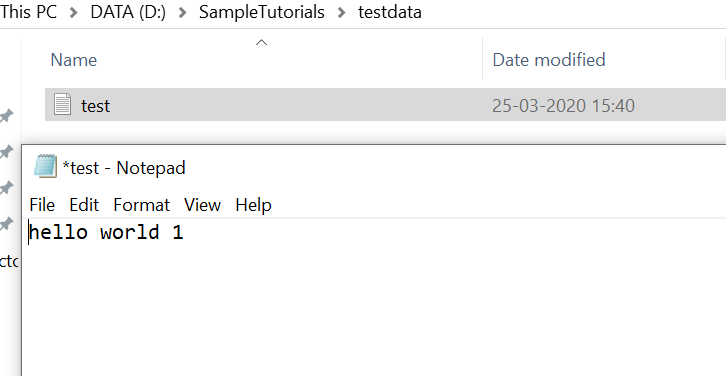Viewport: 726px width, 376px height.
Task: Open Notepad's Format menu
Action: [142, 205]
